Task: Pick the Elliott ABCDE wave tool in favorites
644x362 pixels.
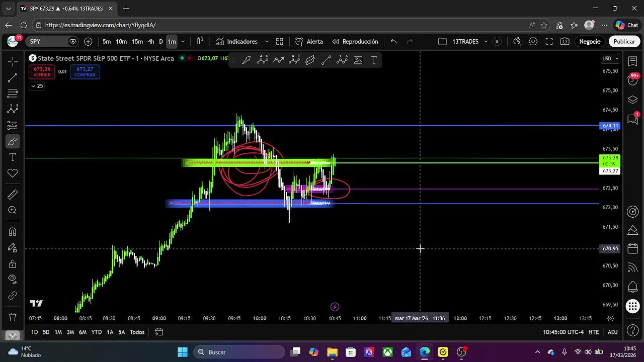Action: pyautogui.click(x=294, y=60)
